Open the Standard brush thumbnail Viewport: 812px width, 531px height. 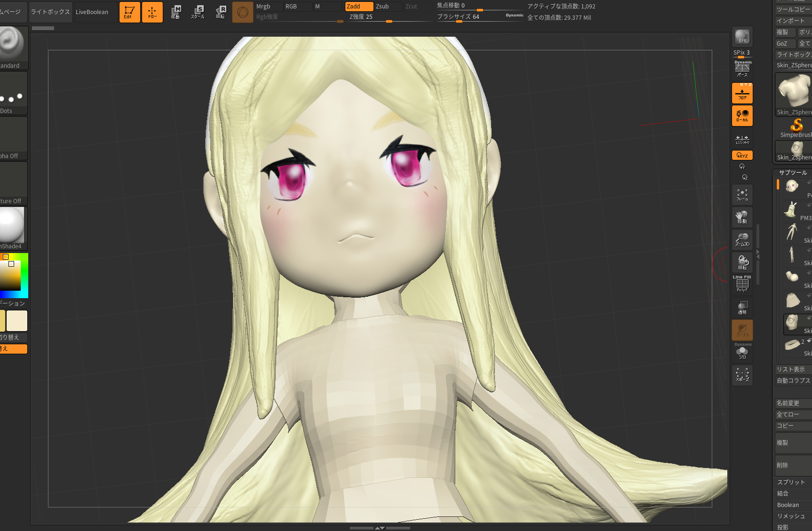[14, 48]
